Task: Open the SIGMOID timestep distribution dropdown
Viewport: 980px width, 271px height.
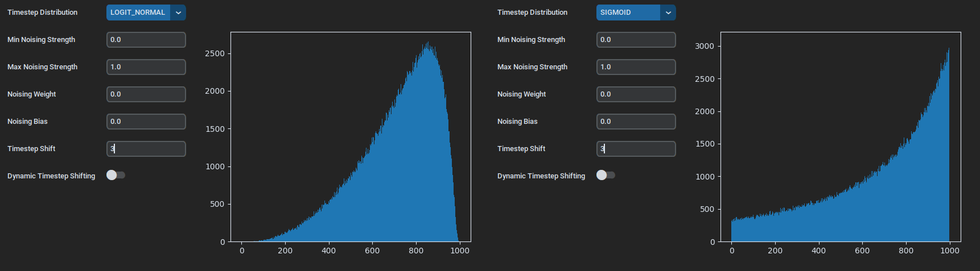Action: [x=636, y=12]
